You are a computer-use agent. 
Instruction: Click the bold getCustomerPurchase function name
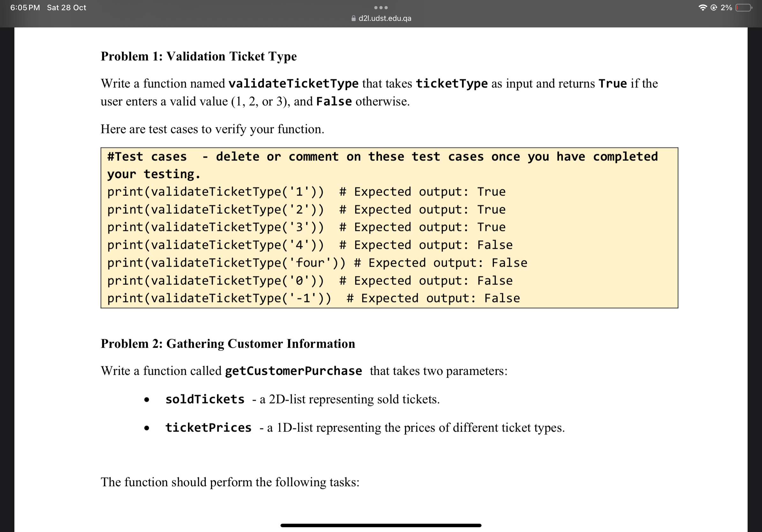(293, 371)
